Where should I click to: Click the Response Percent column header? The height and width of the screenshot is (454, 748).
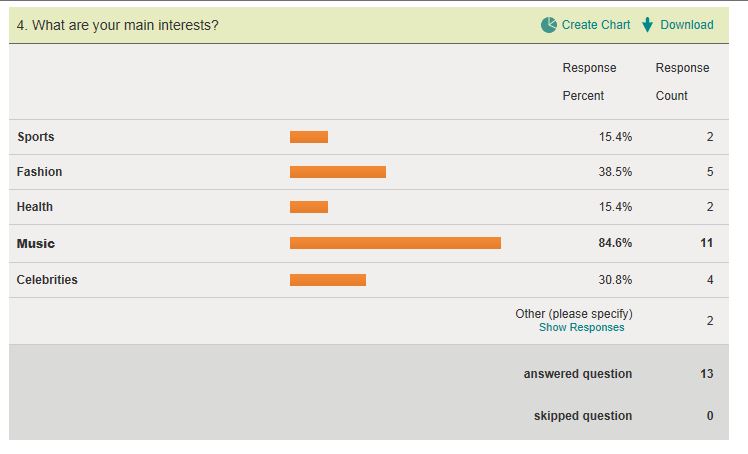[x=589, y=82]
